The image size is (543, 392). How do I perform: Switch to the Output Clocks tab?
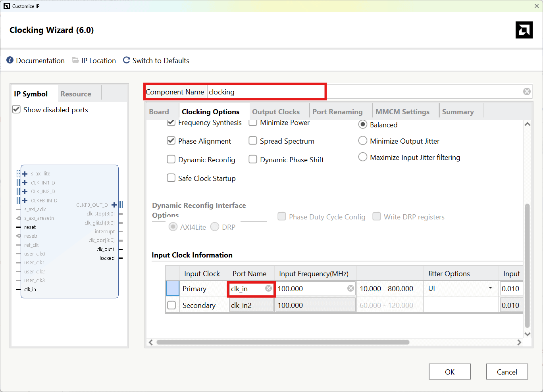pos(276,112)
